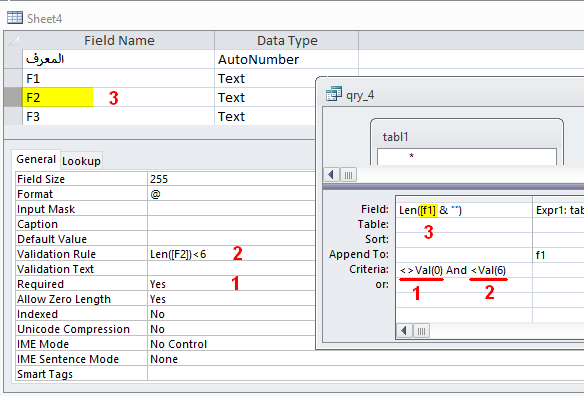Click the F1 row Text data type
Image resolution: width=584 pixels, height=396 pixels.
(x=265, y=79)
